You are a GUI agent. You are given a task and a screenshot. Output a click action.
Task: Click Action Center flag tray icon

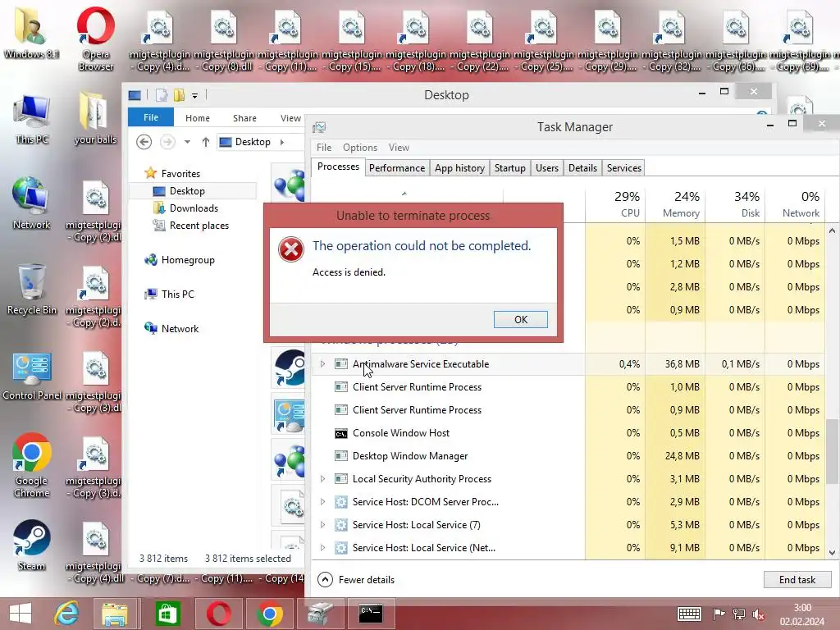pos(719,614)
